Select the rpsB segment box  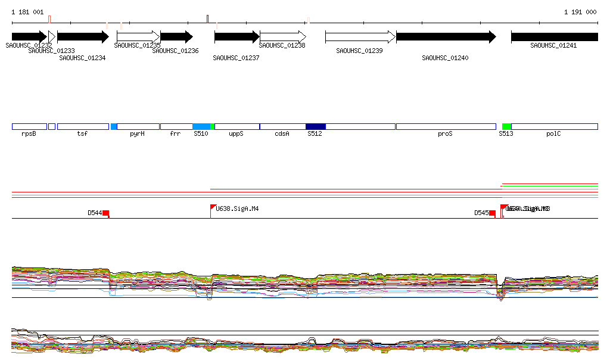coord(29,126)
